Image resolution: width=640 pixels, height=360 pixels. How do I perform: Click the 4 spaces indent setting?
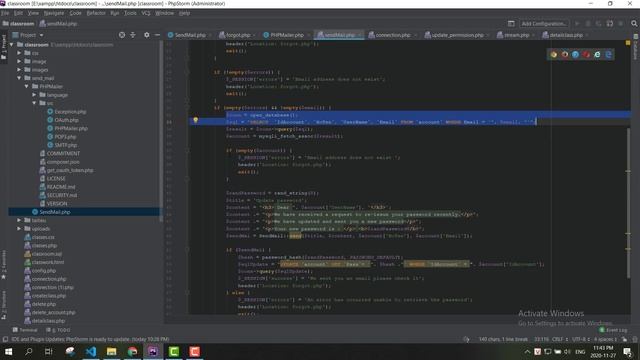[x=605, y=339]
